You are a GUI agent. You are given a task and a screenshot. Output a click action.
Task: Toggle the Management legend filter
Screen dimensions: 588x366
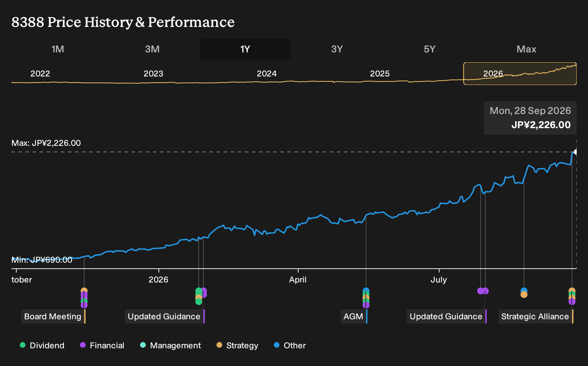tap(171, 345)
